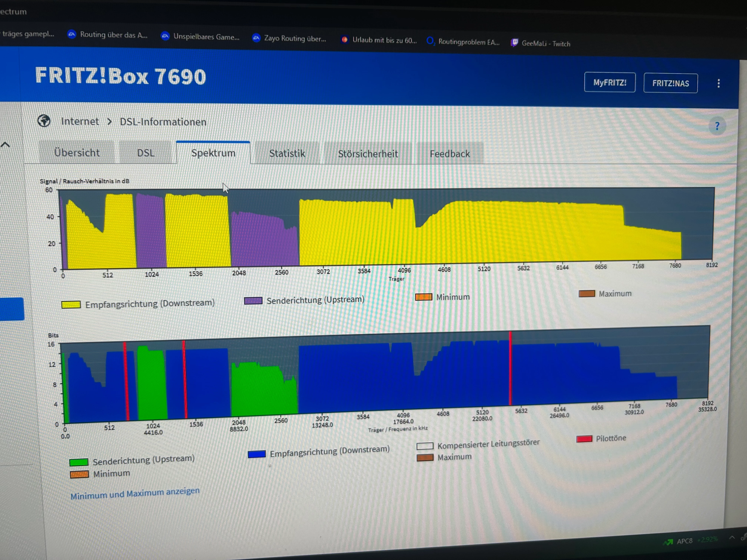Open the Statistik tab
Screen dimensions: 747x560
pyautogui.click(x=287, y=154)
